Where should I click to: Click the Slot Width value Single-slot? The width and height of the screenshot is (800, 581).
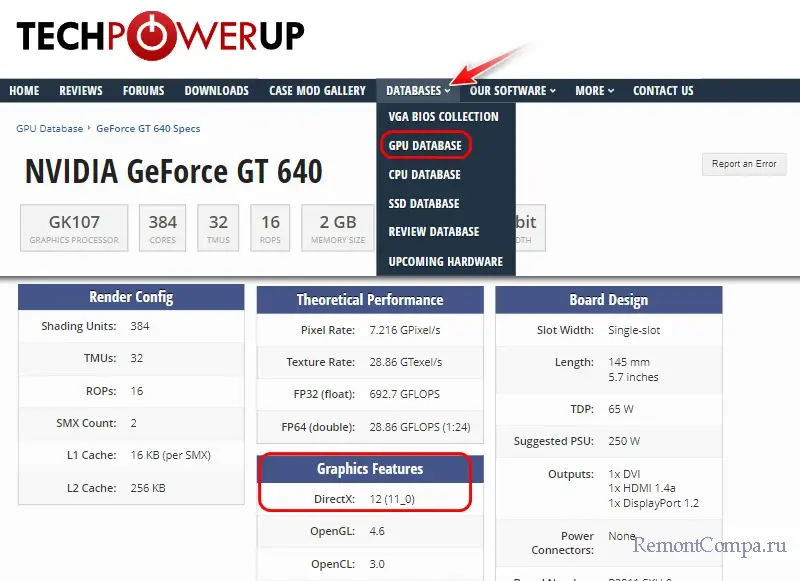click(634, 330)
